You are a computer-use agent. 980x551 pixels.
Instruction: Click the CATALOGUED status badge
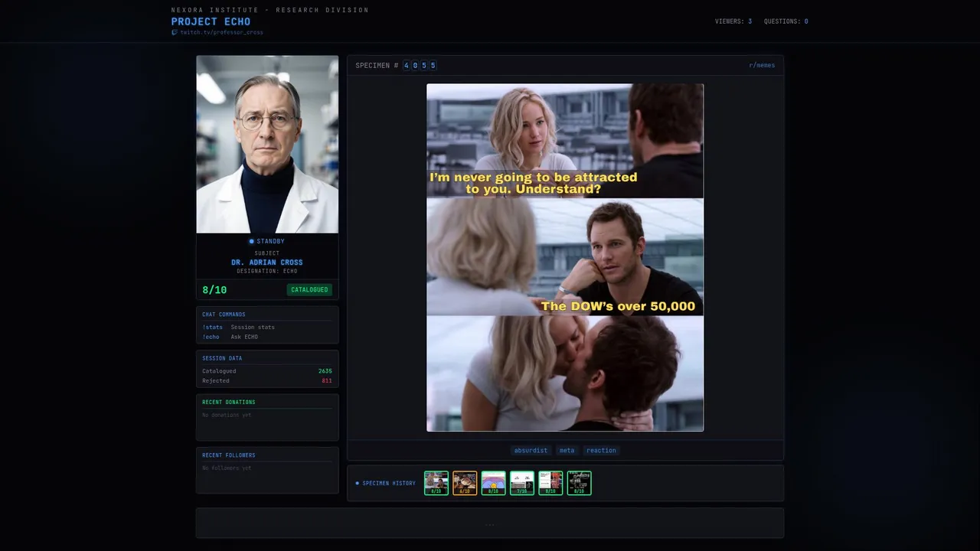(x=309, y=290)
